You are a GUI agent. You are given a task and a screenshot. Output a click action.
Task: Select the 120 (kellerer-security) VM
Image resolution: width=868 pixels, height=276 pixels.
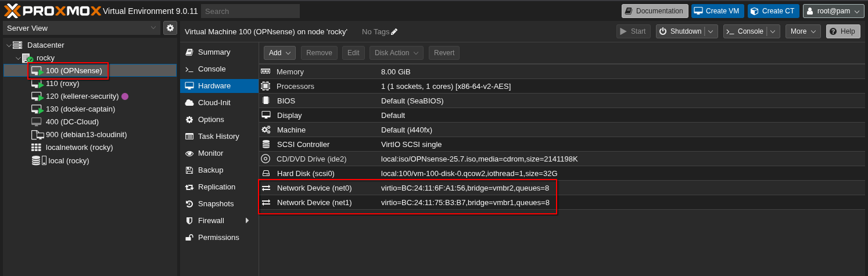point(82,96)
